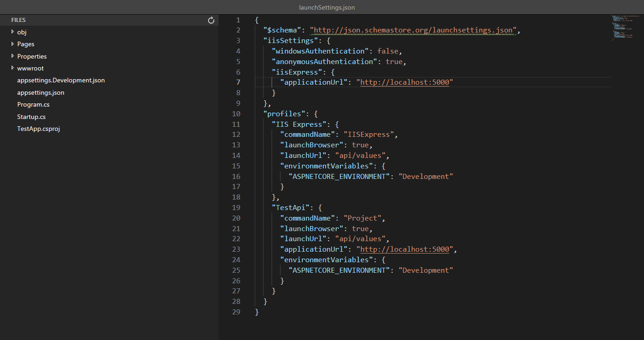Screen dimensions: 644x340
Task: Click "Development" value on line 25
Action: click(x=426, y=270)
